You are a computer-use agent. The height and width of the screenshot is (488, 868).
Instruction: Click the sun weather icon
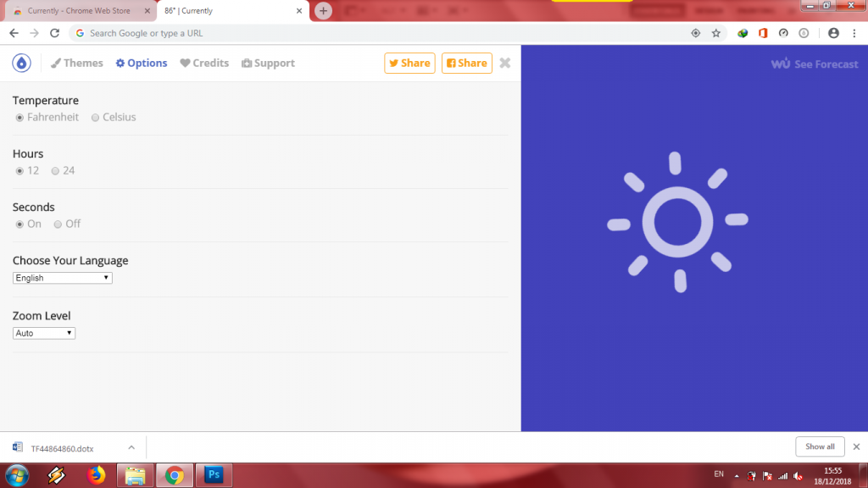pyautogui.click(x=677, y=222)
